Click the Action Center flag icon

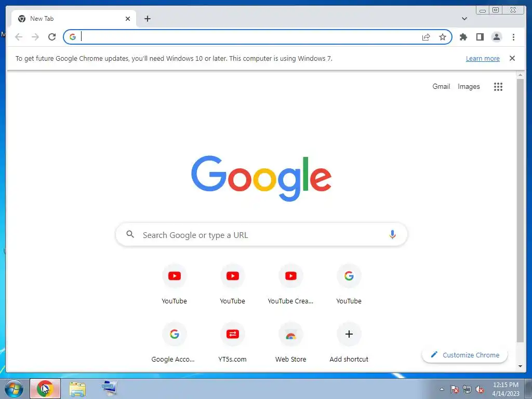click(455, 390)
